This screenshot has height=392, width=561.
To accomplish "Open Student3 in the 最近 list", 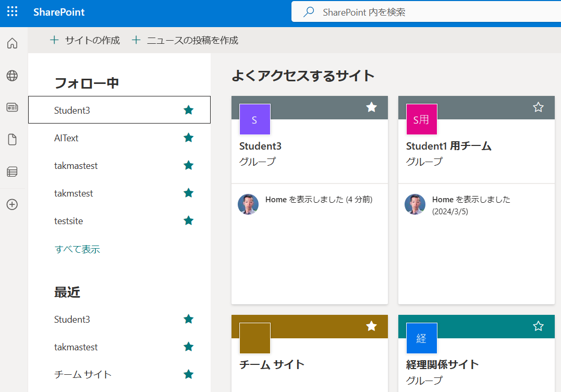I will (72, 320).
